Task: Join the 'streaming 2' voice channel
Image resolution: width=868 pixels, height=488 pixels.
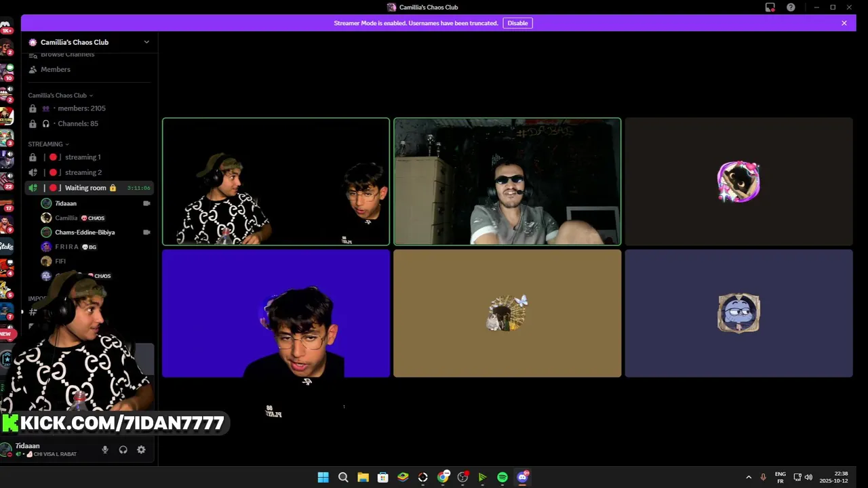Action: point(89,173)
